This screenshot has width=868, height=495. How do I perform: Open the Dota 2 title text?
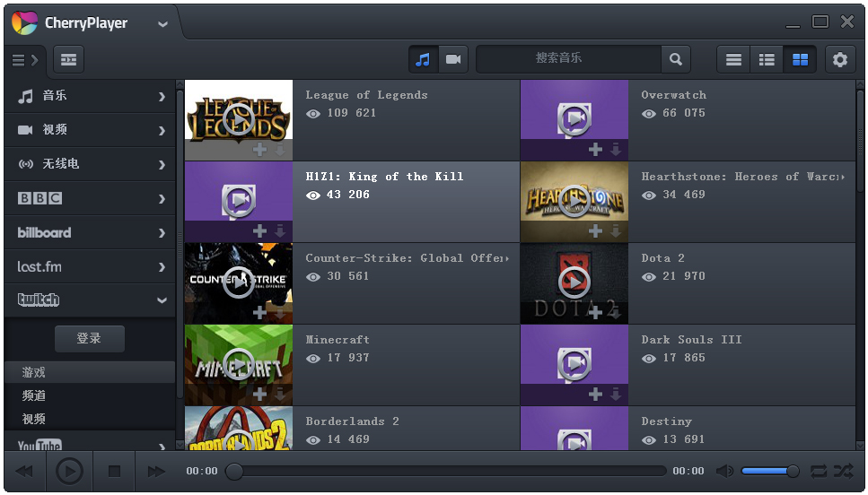(662, 258)
